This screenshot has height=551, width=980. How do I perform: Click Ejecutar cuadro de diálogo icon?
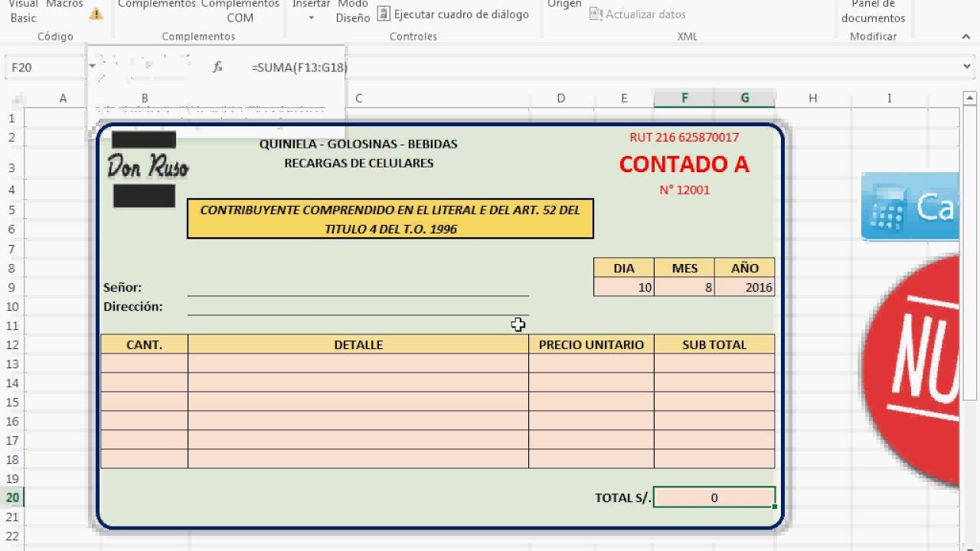(x=383, y=14)
